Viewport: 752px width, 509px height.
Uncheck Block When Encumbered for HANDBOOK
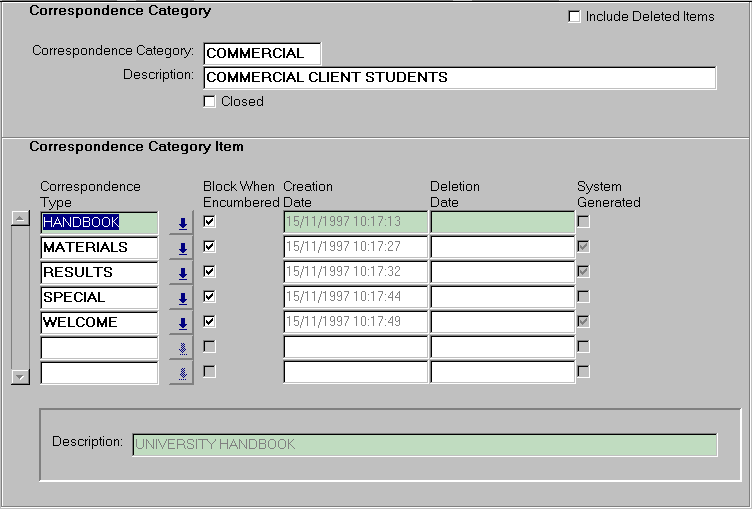coord(209,221)
